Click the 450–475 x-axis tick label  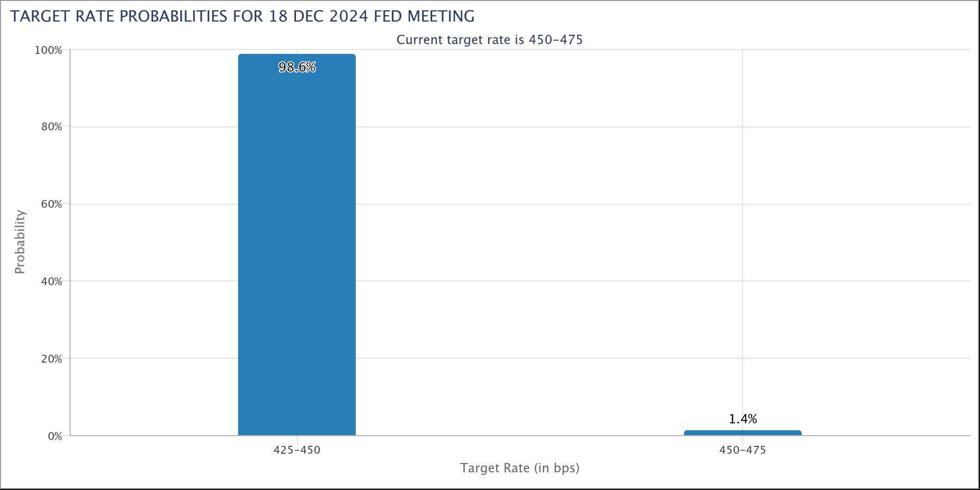[x=742, y=450]
